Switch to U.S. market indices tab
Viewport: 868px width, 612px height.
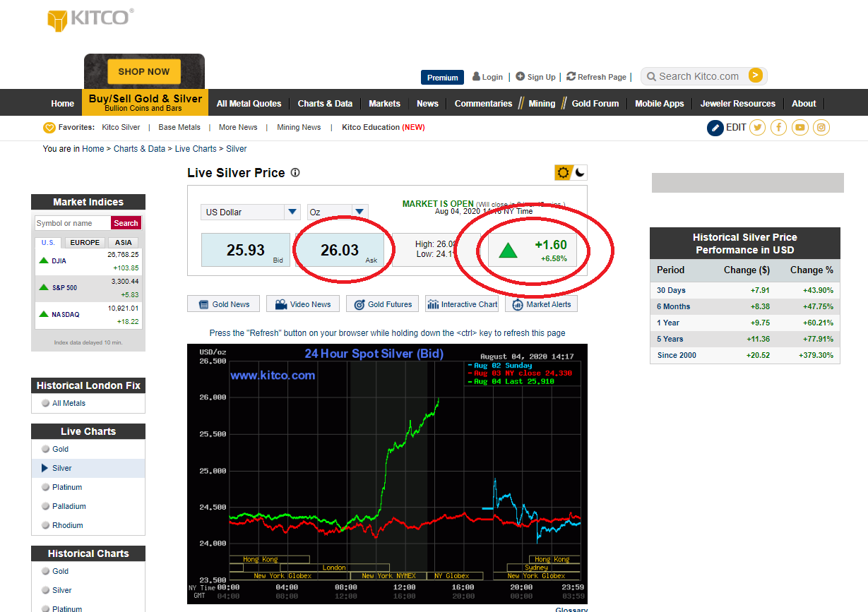[48, 242]
